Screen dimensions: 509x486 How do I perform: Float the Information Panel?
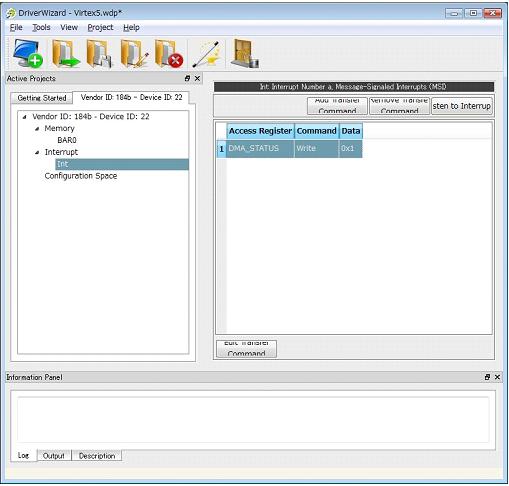click(x=487, y=377)
